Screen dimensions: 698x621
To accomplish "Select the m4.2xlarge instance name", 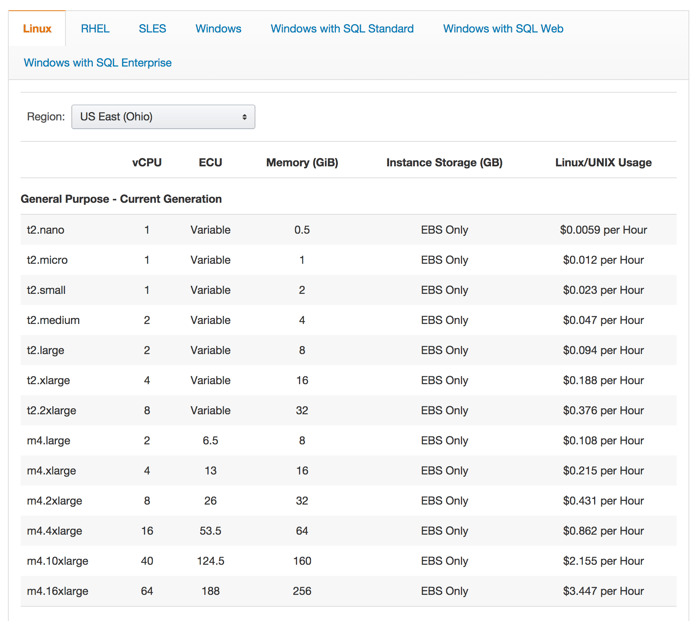I will (x=54, y=501).
